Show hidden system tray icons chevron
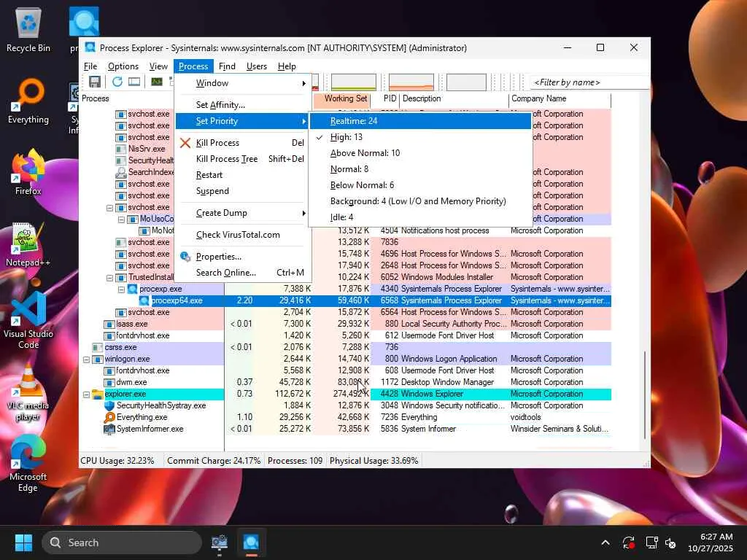 point(605,542)
